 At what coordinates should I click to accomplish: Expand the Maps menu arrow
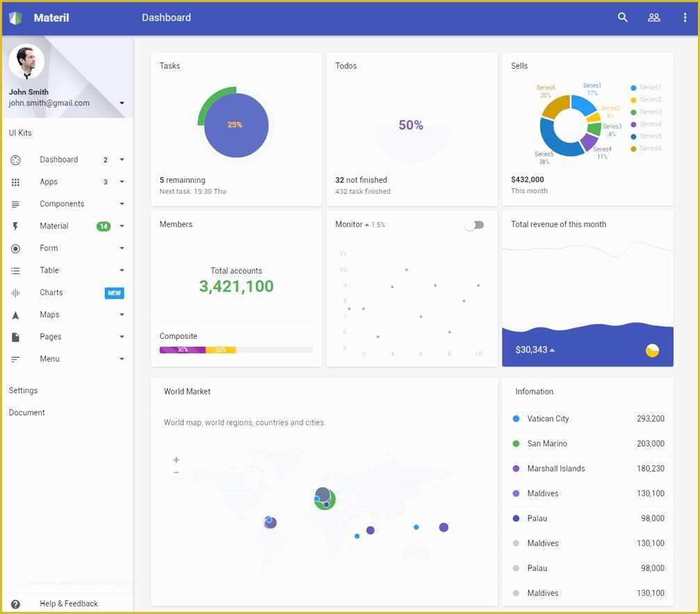(122, 315)
